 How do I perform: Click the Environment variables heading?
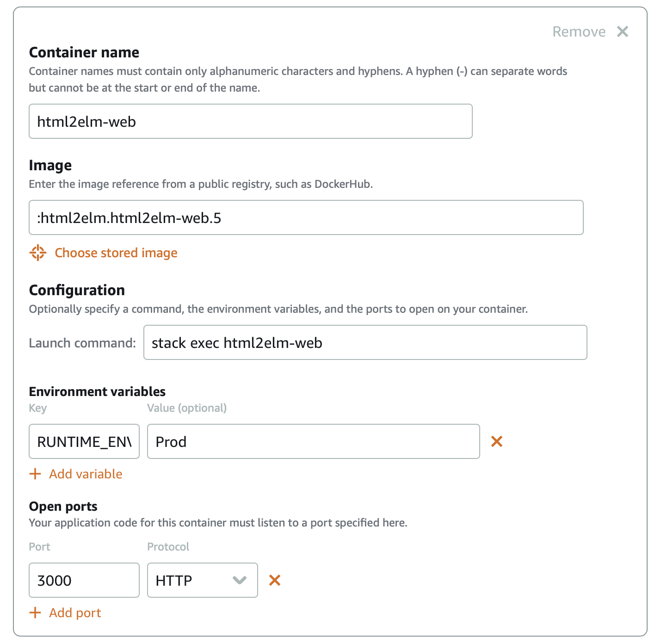pyautogui.click(x=97, y=391)
